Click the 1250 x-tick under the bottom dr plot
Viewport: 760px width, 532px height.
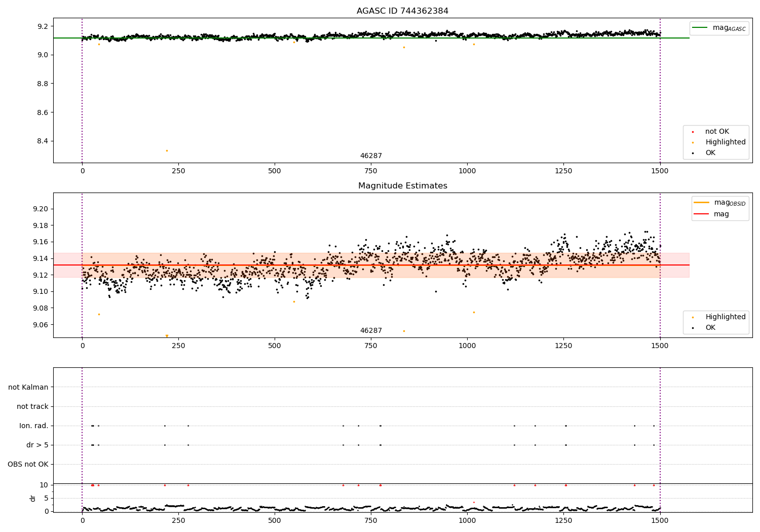click(x=563, y=520)
